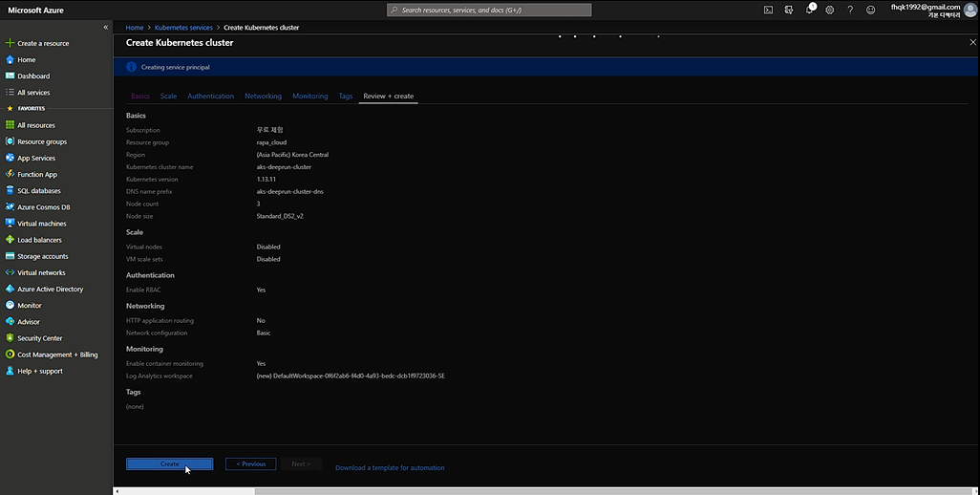The image size is (980, 495).
Task: Open the Function App lightning icon
Action: [x=10, y=174]
